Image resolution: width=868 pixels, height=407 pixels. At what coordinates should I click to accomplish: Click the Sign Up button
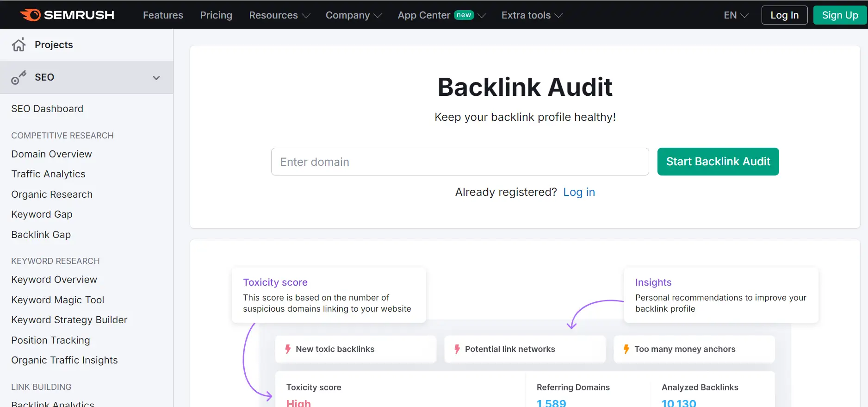[840, 15]
